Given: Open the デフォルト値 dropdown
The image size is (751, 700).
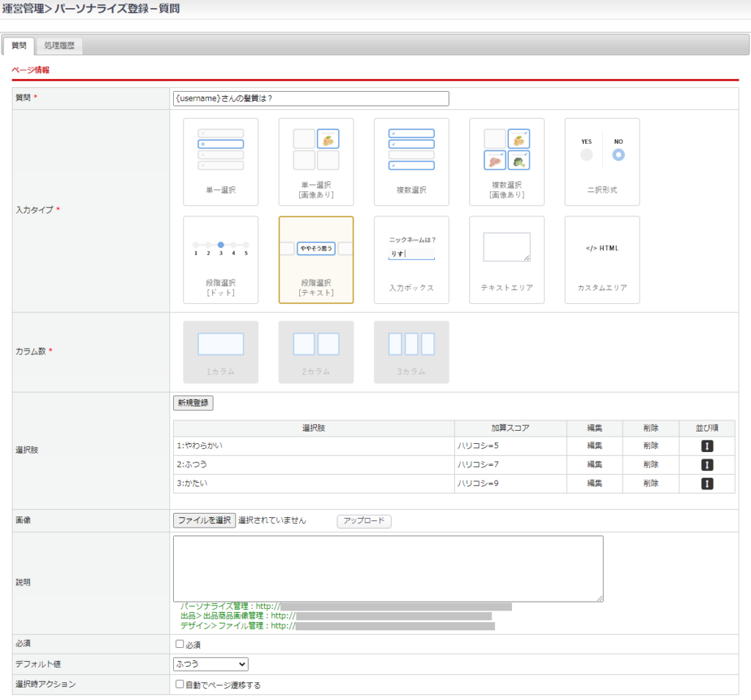Looking at the screenshot, I should pyautogui.click(x=210, y=664).
